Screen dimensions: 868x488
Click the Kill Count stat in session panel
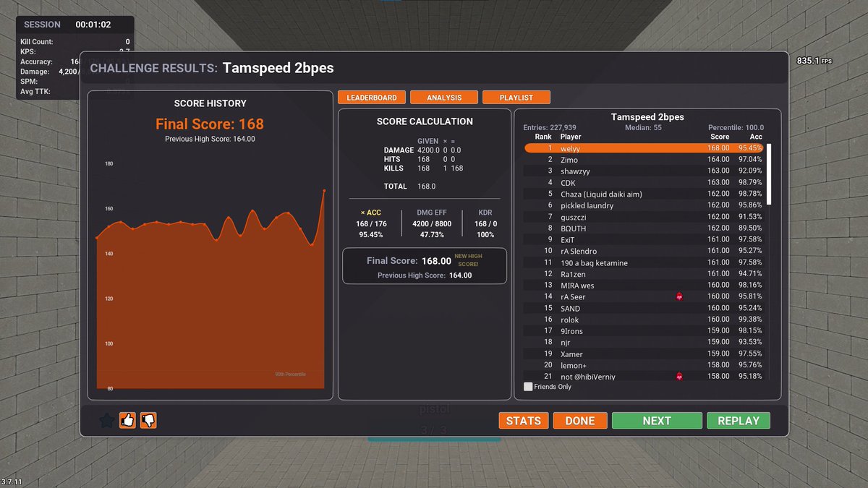pos(75,42)
